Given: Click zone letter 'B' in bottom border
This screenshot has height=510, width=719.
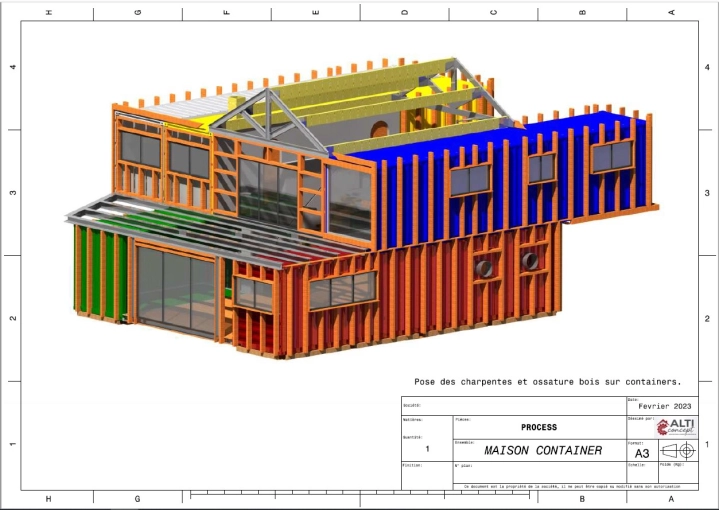Looking at the screenshot, I should [x=582, y=499].
